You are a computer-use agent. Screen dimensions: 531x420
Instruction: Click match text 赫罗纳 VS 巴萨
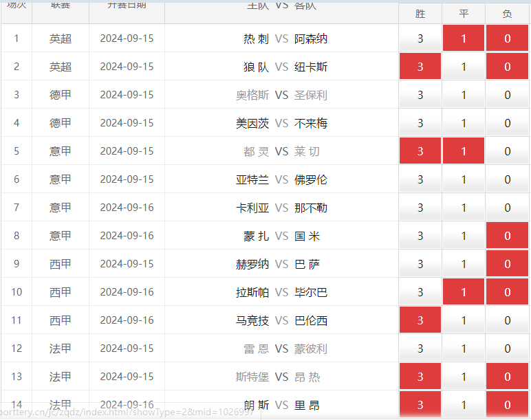click(x=278, y=264)
